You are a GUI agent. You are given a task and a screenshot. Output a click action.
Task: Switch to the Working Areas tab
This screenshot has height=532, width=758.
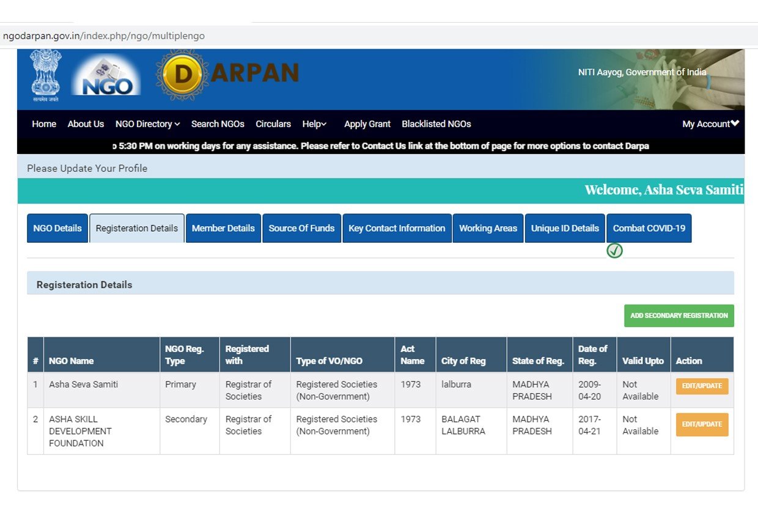tap(488, 228)
